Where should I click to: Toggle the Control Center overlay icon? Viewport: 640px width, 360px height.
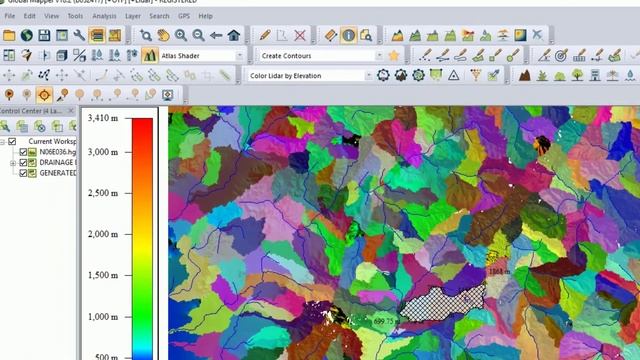tap(97, 36)
